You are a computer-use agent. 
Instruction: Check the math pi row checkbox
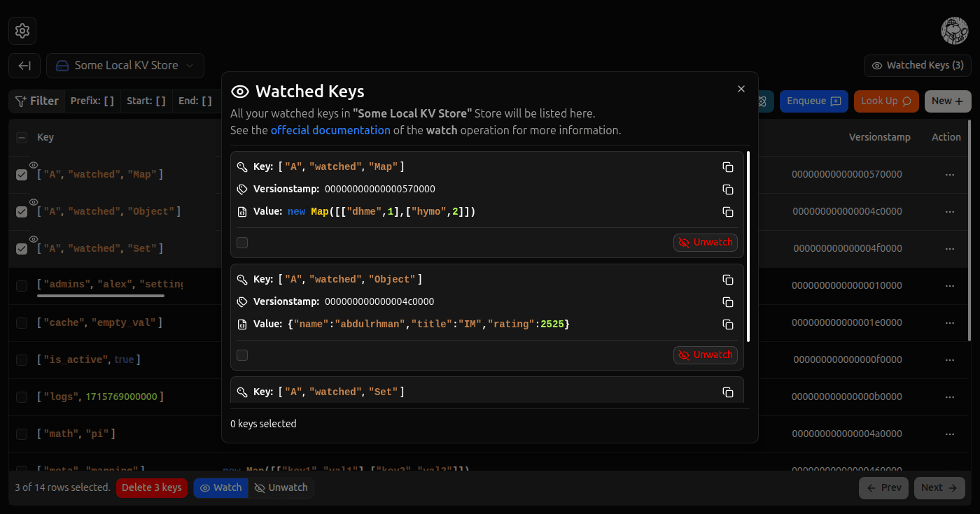coord(22,434)
